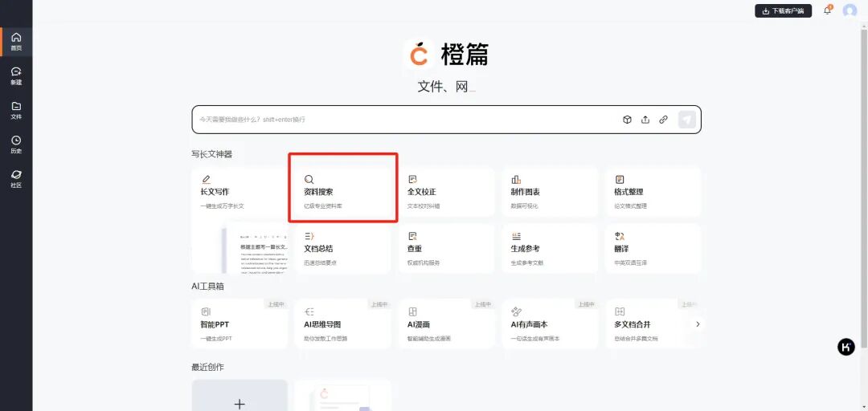868x411 pixels.
Task: Open the 文档总结 card
Action: point(342,248)
